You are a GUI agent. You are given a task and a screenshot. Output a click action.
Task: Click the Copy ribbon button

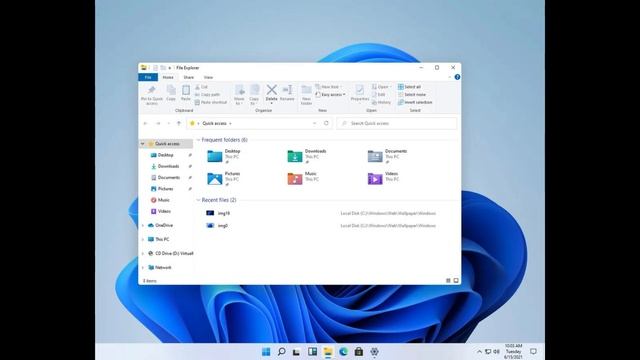point(171,93)
